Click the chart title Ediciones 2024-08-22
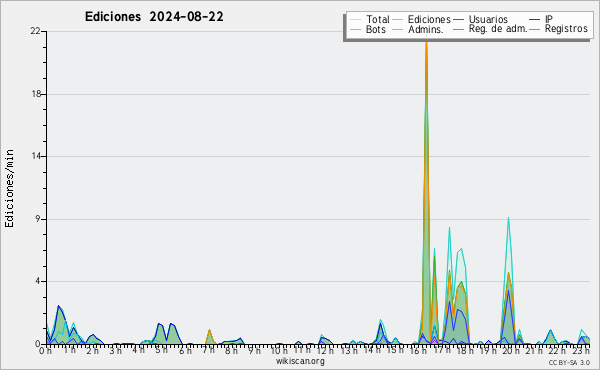 click(154, 17)
